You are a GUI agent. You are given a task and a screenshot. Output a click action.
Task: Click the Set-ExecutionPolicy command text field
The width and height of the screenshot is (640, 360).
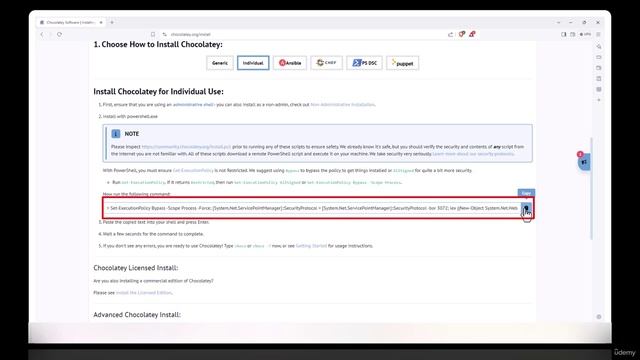[x=312, y=208]
